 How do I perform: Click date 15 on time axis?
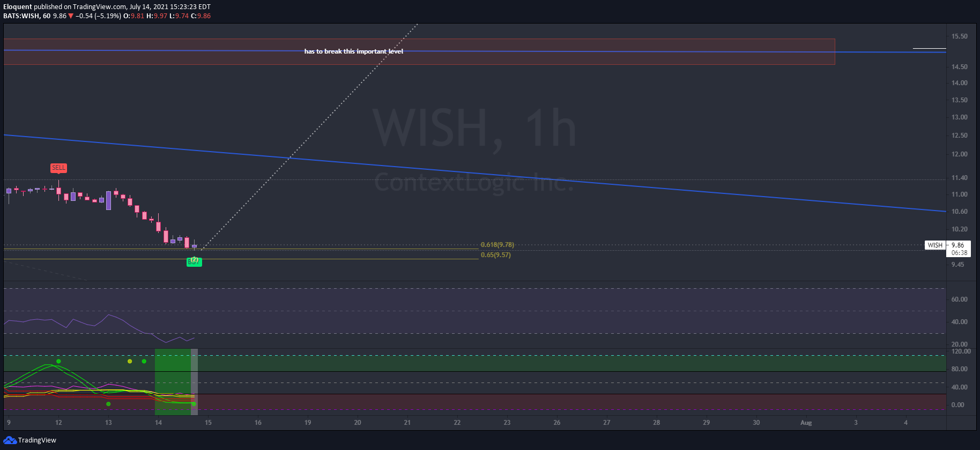(x=208, y=423)
